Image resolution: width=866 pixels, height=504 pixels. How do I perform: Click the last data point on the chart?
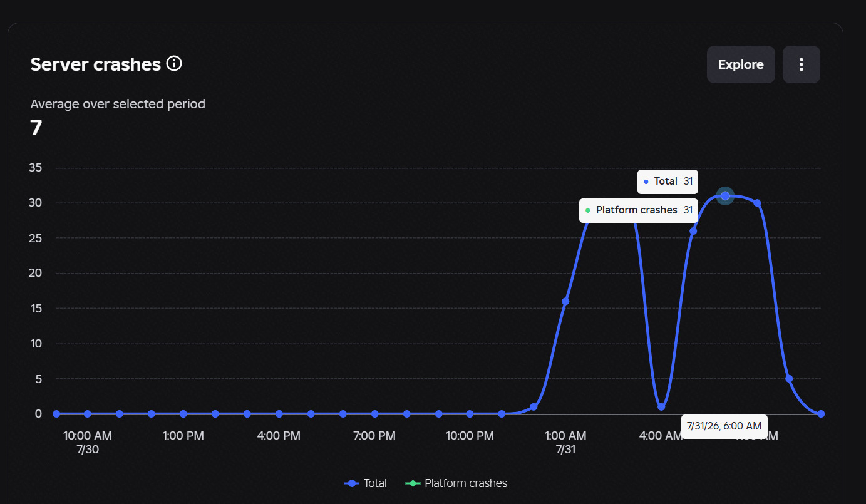(x=821, y=414)
